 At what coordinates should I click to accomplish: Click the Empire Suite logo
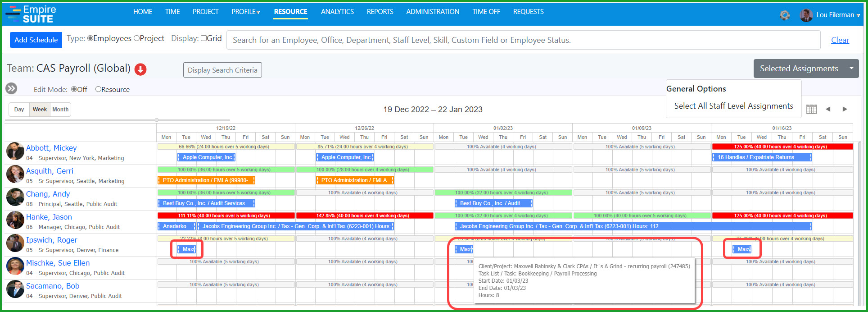(31, 14)
